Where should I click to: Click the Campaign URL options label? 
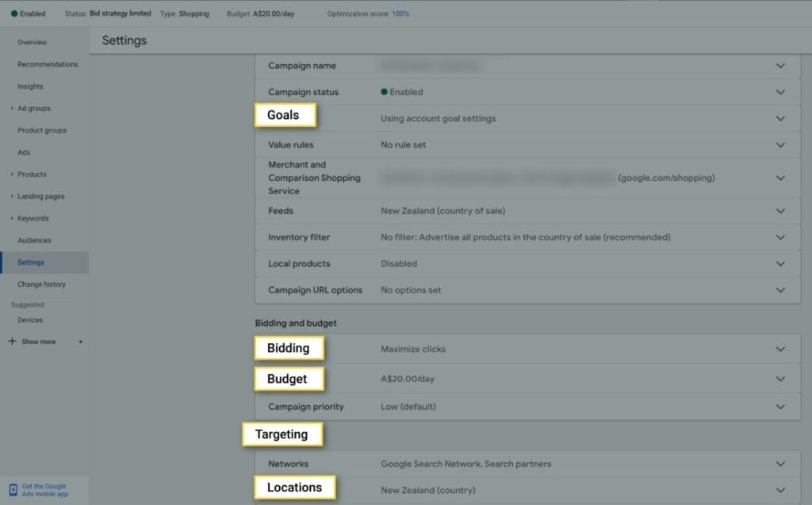pos(316,290)
